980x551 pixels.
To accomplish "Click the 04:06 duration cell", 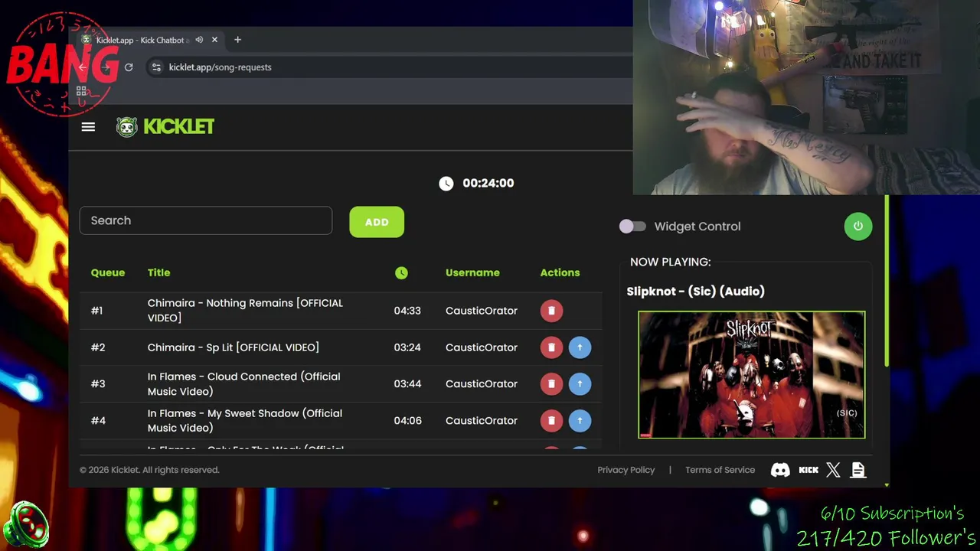I will [407, 421].
